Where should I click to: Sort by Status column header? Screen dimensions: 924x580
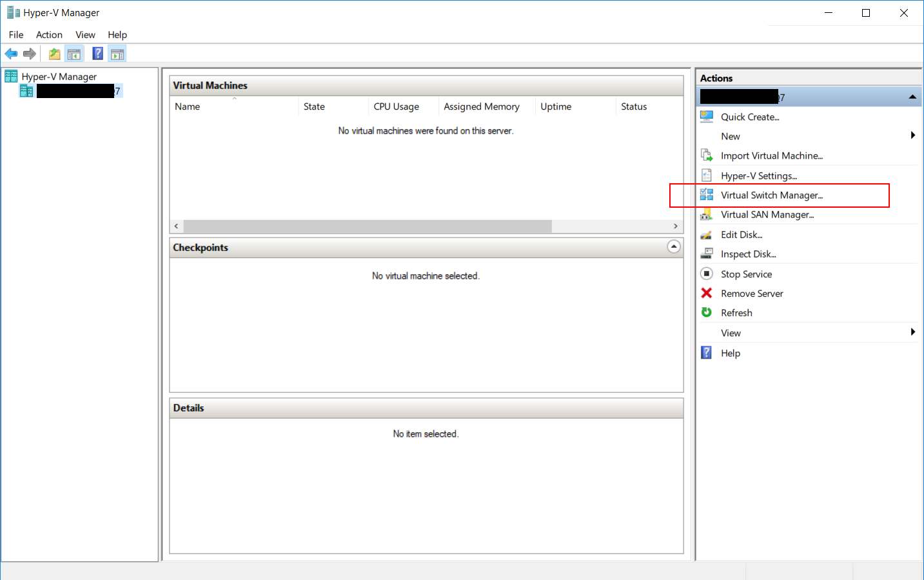[649, 106]
